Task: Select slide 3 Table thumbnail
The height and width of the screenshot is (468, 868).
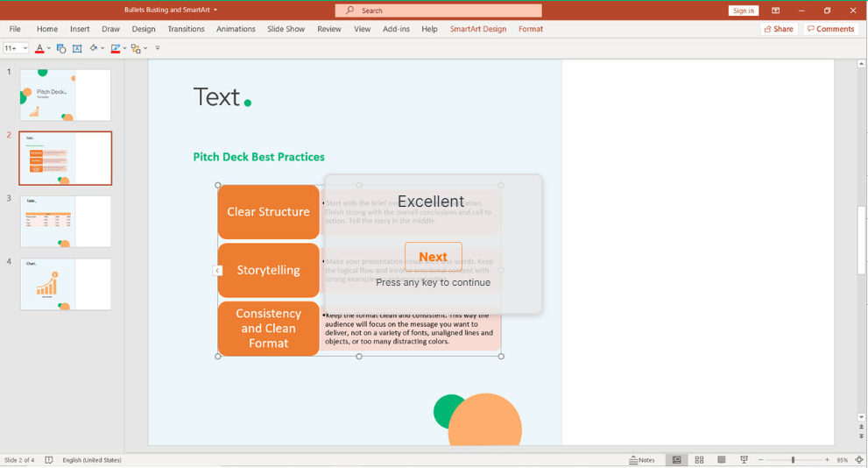Action: [66, 222]
